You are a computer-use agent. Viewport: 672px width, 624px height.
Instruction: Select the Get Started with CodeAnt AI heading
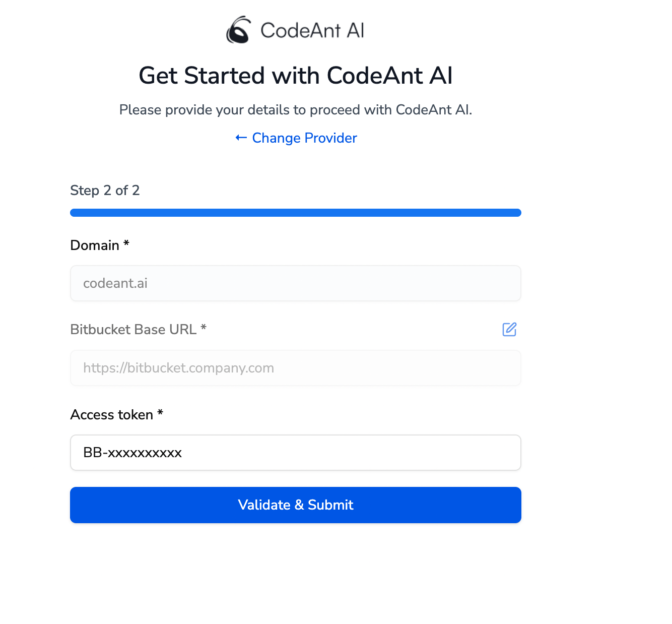point(295,76)
